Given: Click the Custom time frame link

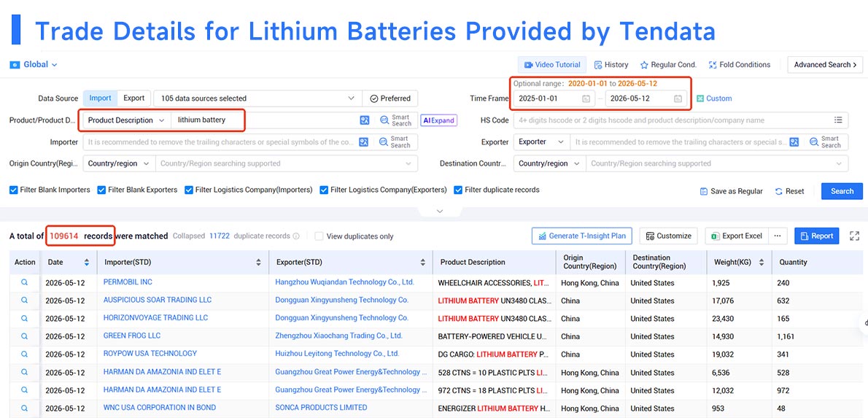Looking at the screenshot, I should pyautogui.click(x=714, y=98).
